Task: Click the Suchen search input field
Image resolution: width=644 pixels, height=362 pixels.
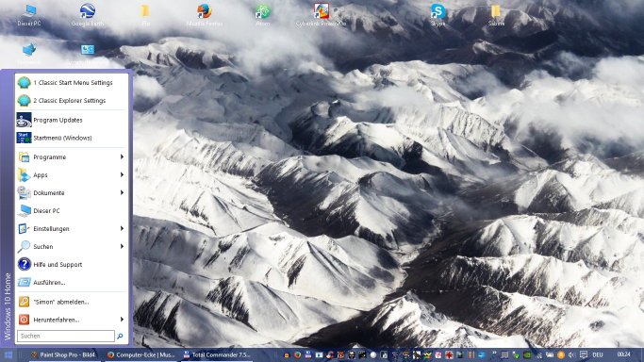Action: [x=66, y=336]
